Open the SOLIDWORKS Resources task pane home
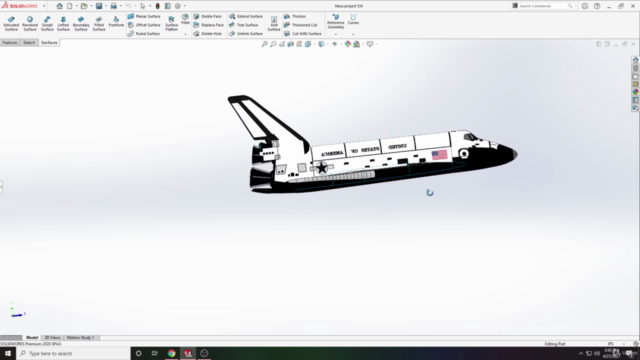Image resolution: width=640 pixels, height=360 pixels. pyautogui.click(x=636, y=60)
